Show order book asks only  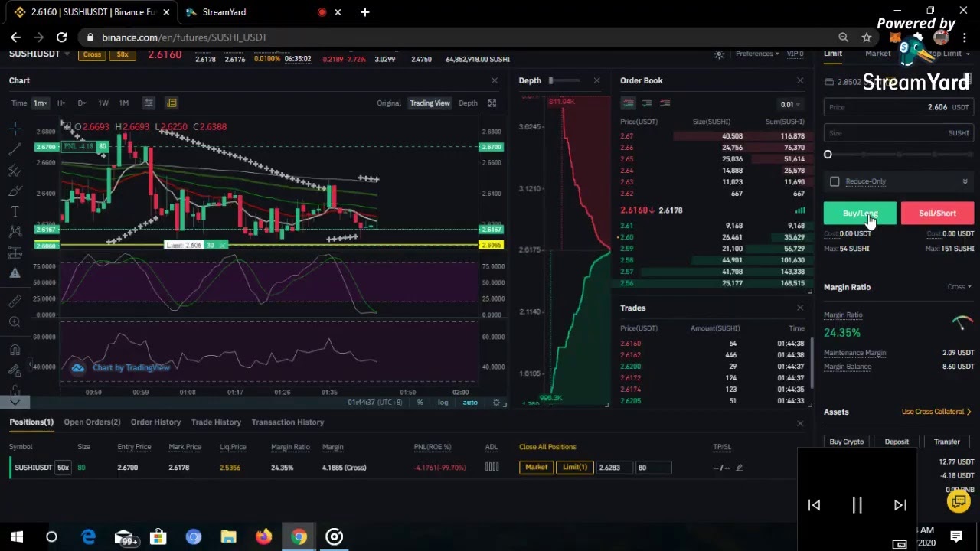pyautogui.click(x=665, y=103)
